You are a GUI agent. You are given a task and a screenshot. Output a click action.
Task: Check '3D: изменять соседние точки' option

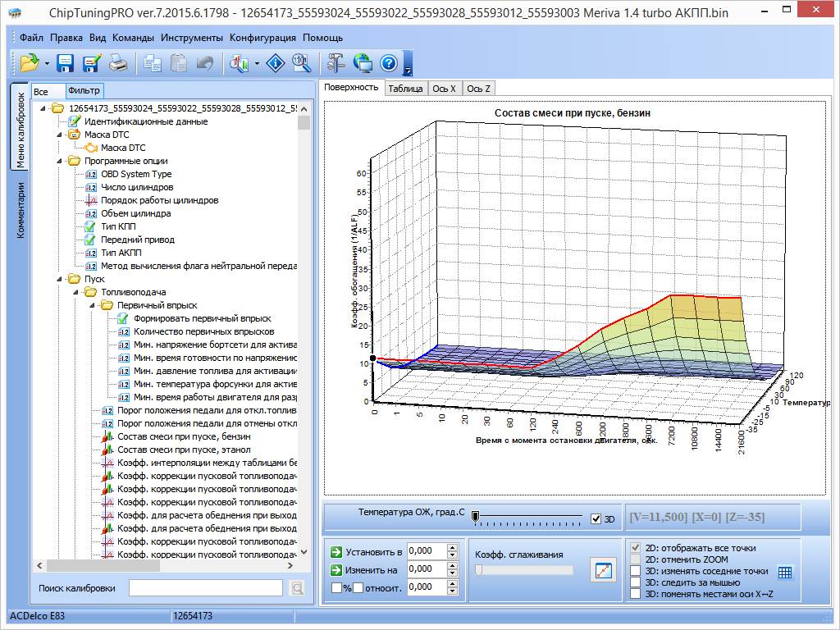click(636, 571)
